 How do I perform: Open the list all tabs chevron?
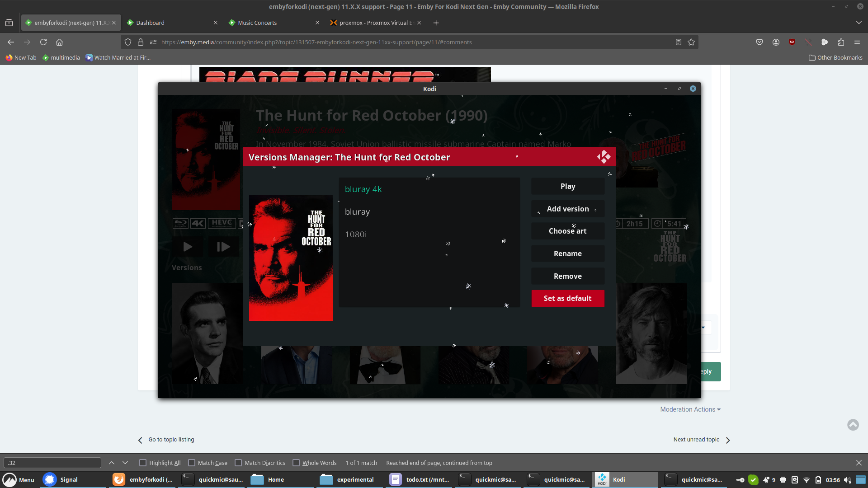(859, 23)
